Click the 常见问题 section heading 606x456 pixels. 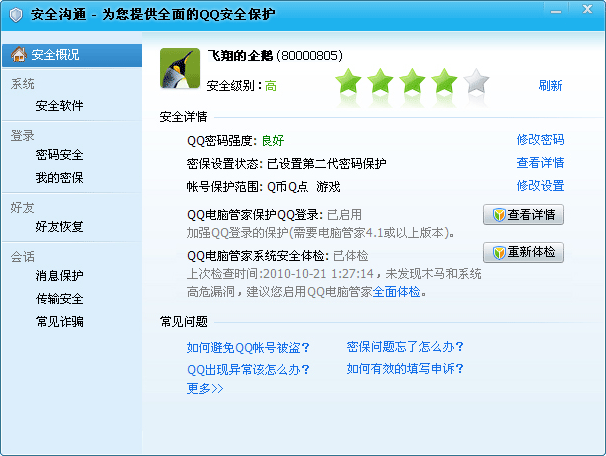click(x=184, y=321)
